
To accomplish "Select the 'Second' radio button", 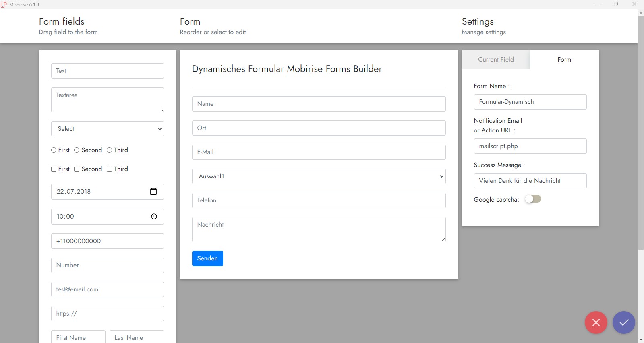I will [x=77, y=150].
